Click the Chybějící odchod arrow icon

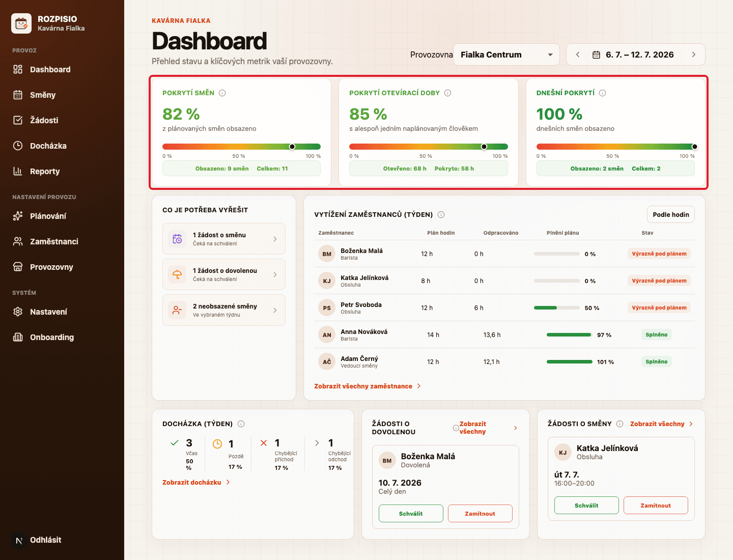point(317,443)
